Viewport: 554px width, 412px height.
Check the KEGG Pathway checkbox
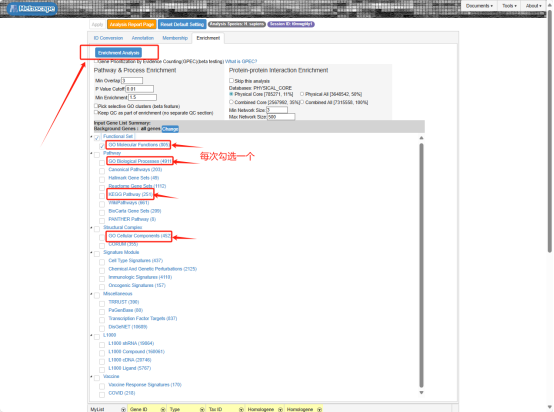point(102,196)
